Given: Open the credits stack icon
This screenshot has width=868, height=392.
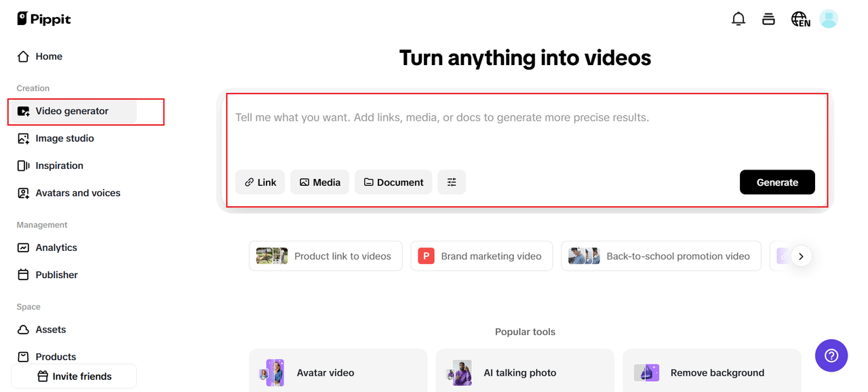Looking at the screenshot, I should pos(768,19).
